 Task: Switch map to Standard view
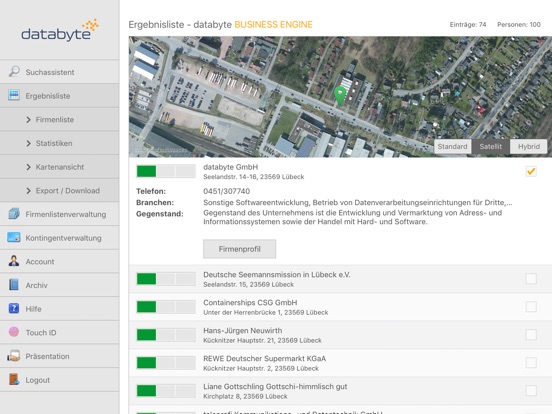[x=452, y=146]
